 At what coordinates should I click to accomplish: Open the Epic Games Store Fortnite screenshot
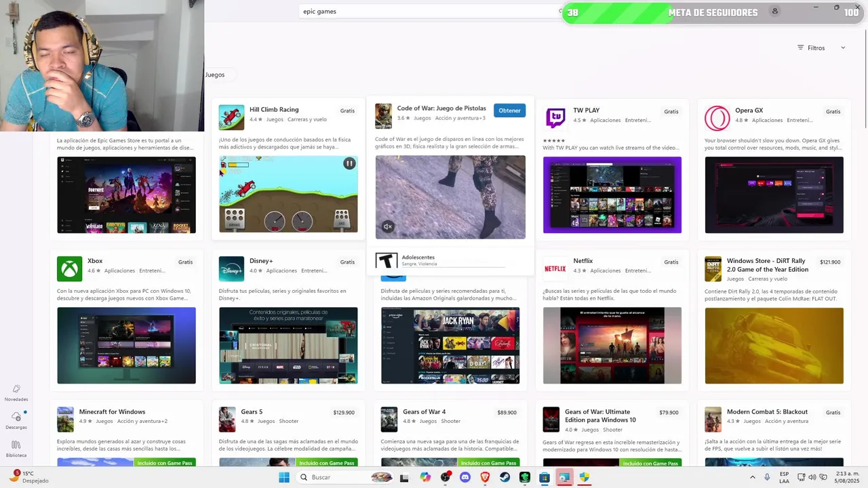click(x=126, y=195)
